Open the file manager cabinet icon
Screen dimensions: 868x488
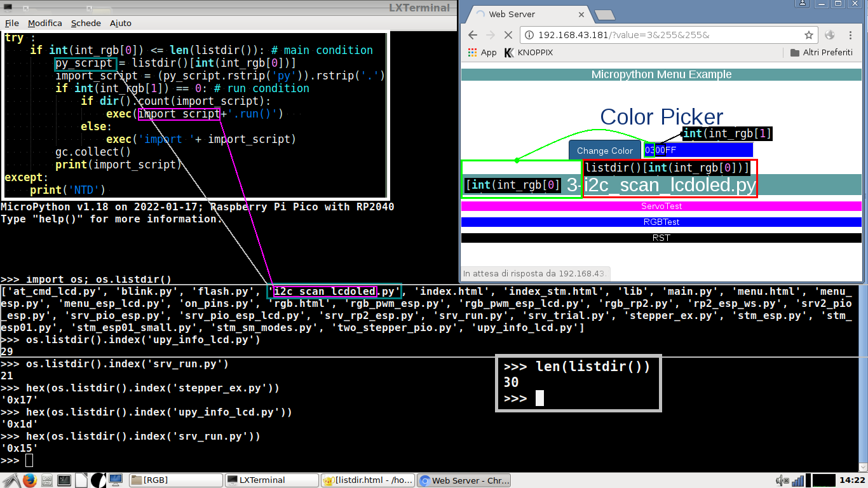(46, 480)
